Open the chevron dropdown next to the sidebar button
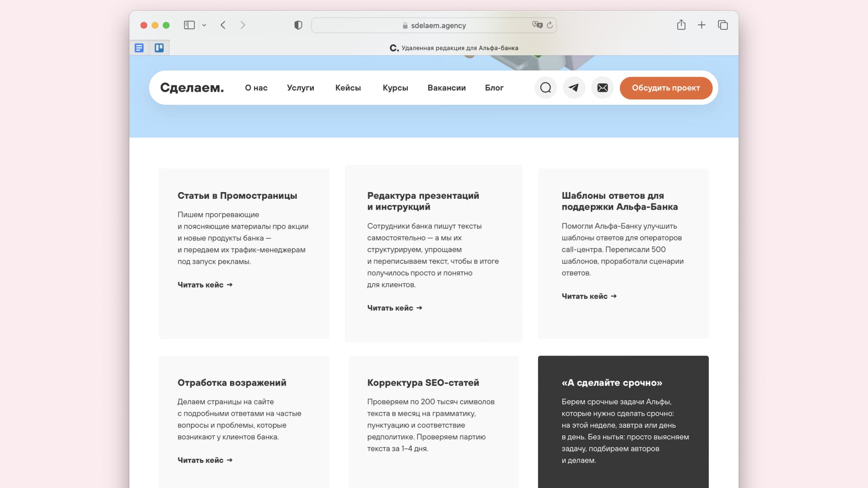 coord(204,25)
